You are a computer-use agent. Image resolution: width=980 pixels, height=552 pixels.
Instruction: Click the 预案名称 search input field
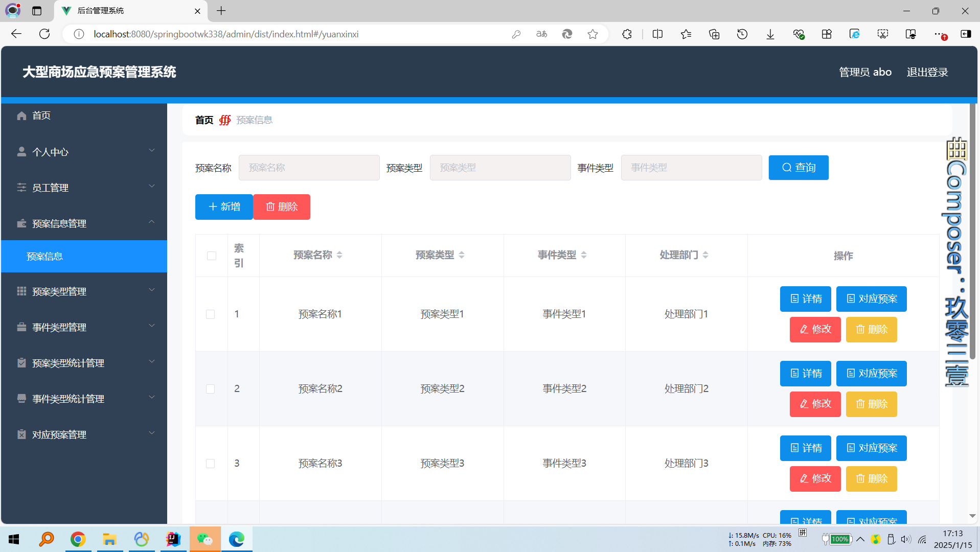309,168
